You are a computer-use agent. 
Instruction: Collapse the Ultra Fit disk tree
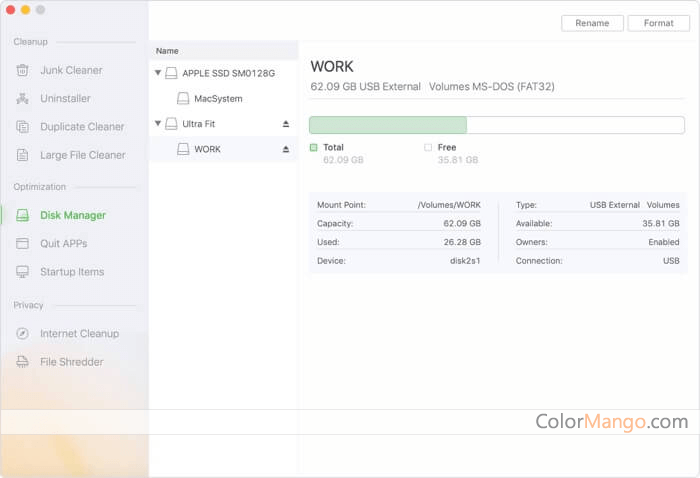(x=158, y=124)
